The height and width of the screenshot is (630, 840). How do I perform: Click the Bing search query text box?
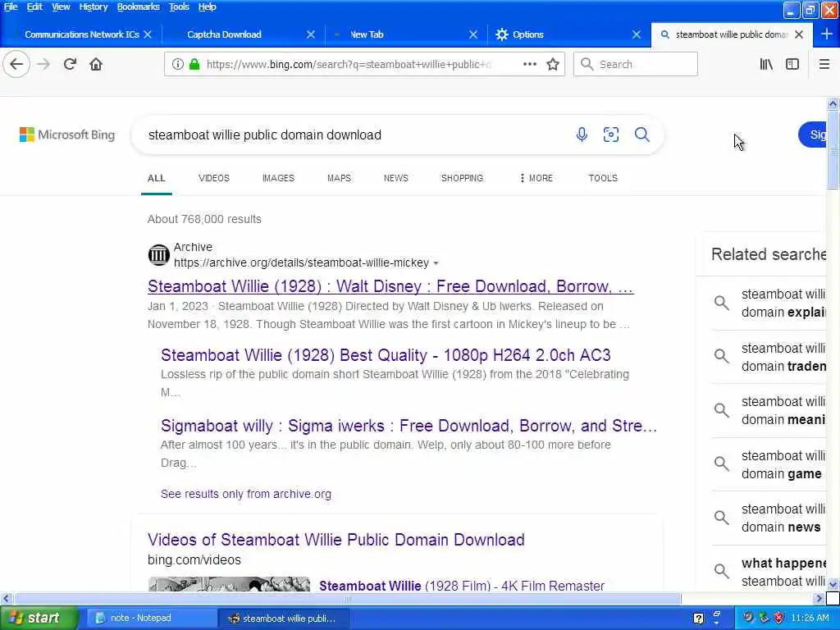pyautogui.click(x=354, y=135)
